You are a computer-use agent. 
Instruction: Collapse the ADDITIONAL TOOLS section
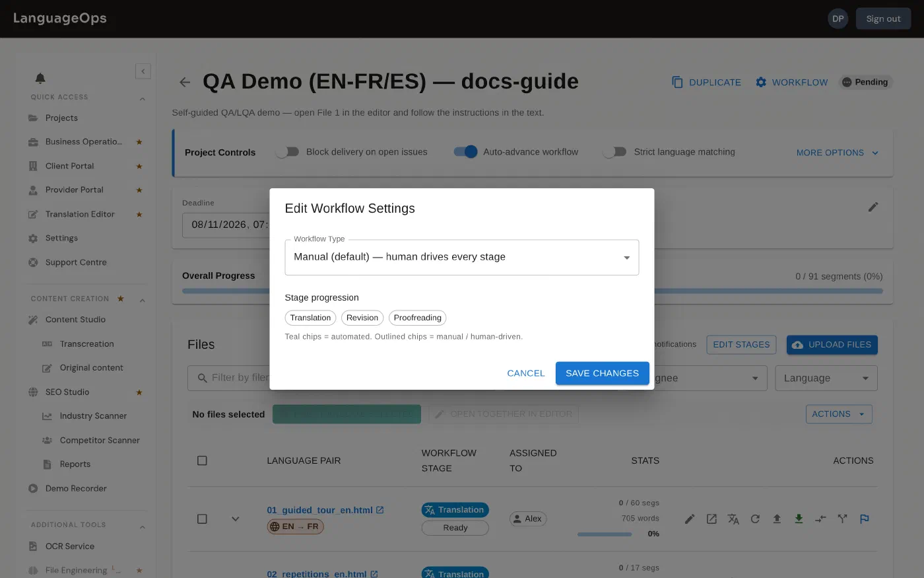tap(143, 527)
